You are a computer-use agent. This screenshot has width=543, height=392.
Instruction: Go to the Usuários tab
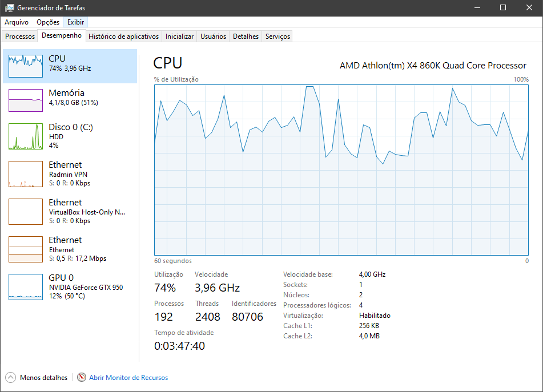(x=214, y=37)
